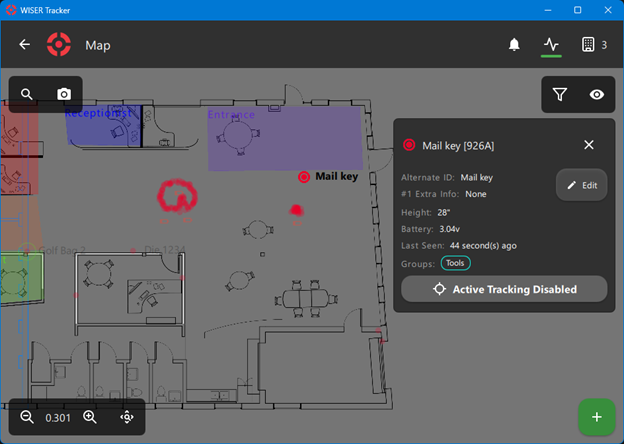Click the green add button
This screenshot has height=444, width=624.
pyautogui.click(x=596, y=417)
